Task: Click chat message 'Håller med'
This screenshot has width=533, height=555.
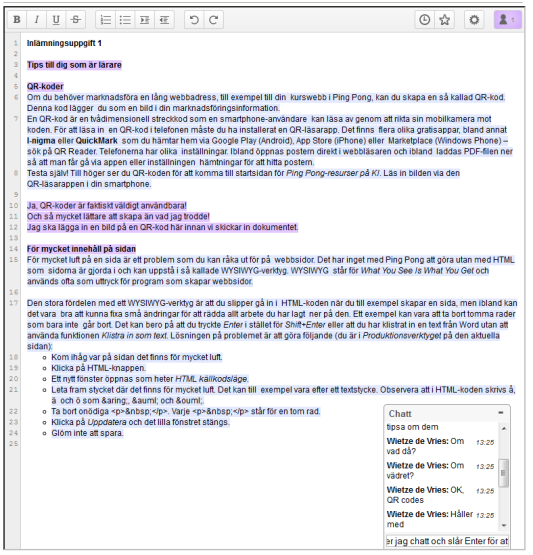Action: click(430, 519)
